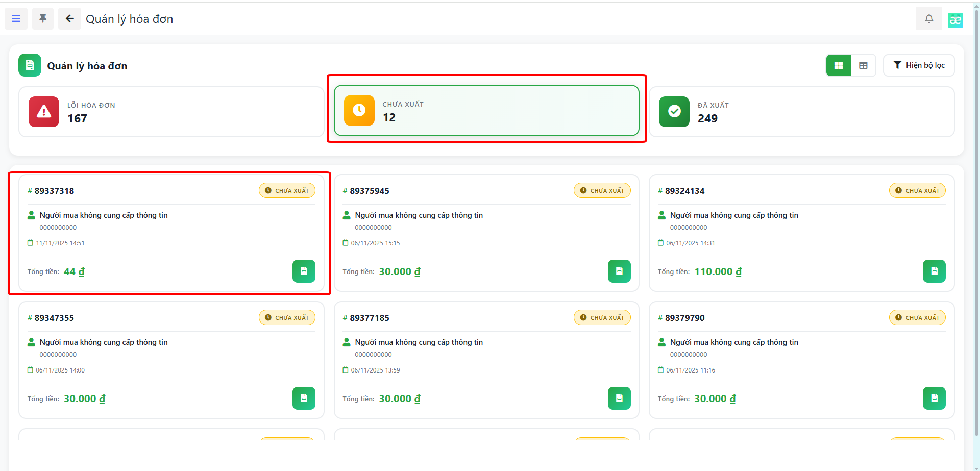Click total amount 110.000 đ
This screenshot has width=980, height=471.
tap(718, 271)
